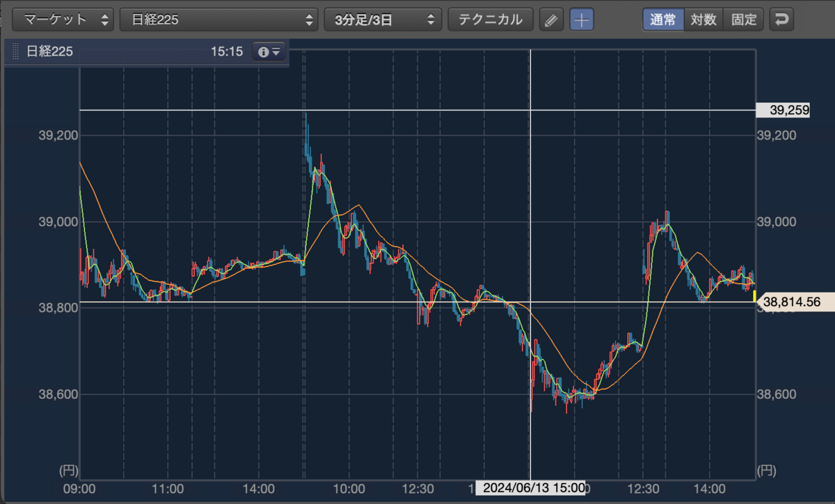Open the マーケット category dropdown

(x=64, y=19)
